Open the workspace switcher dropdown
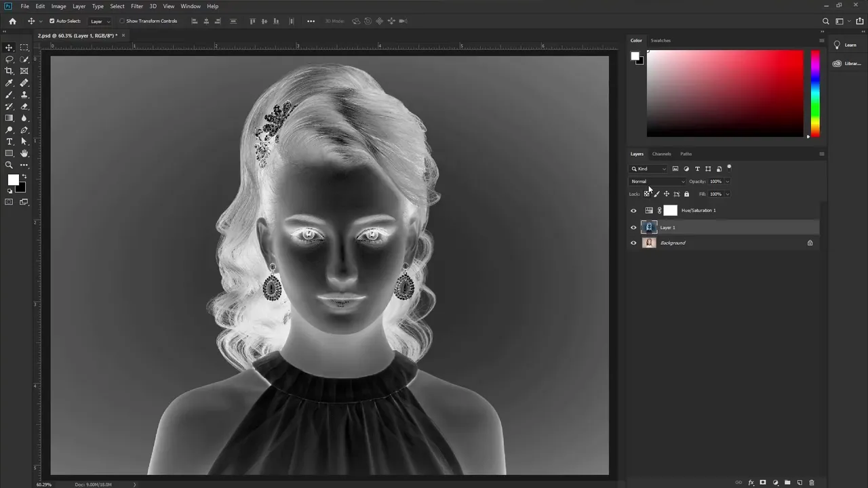Viewport: 868px width, 488px height. pyautogui.click(x=842, y=21)
